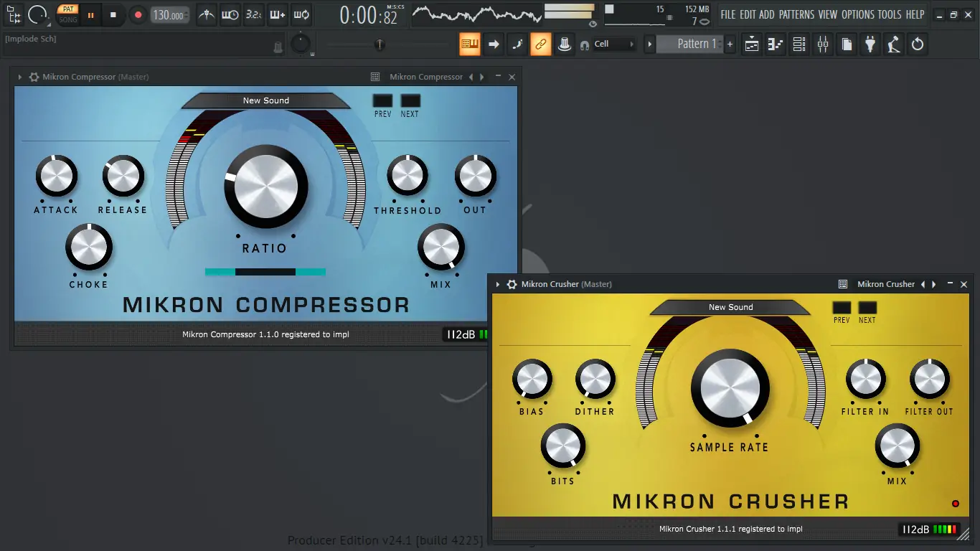This screenshot has height=551, width=980.
Task: Click the 112dB logo in Mikron Crusher
Action: pyautogui.click(x=916, y=529)
